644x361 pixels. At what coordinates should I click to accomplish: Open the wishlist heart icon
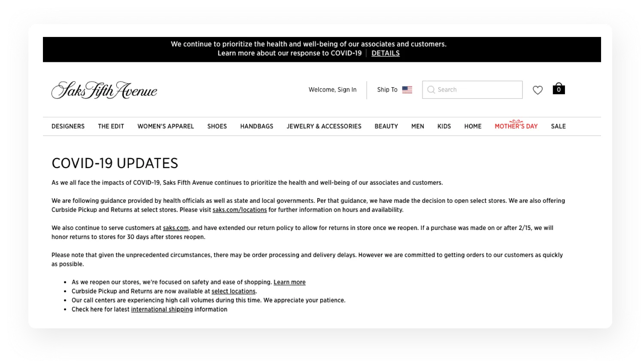[538, 90]
